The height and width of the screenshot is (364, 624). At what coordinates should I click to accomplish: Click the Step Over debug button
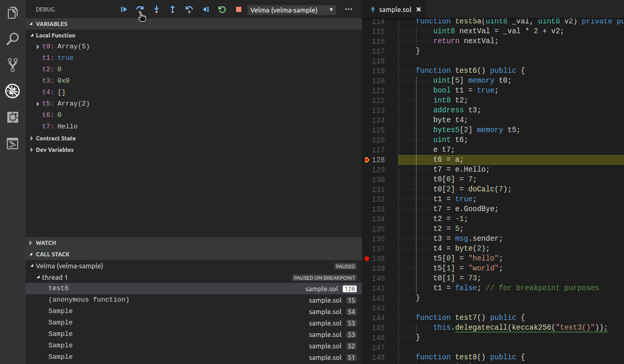point(140,9)
